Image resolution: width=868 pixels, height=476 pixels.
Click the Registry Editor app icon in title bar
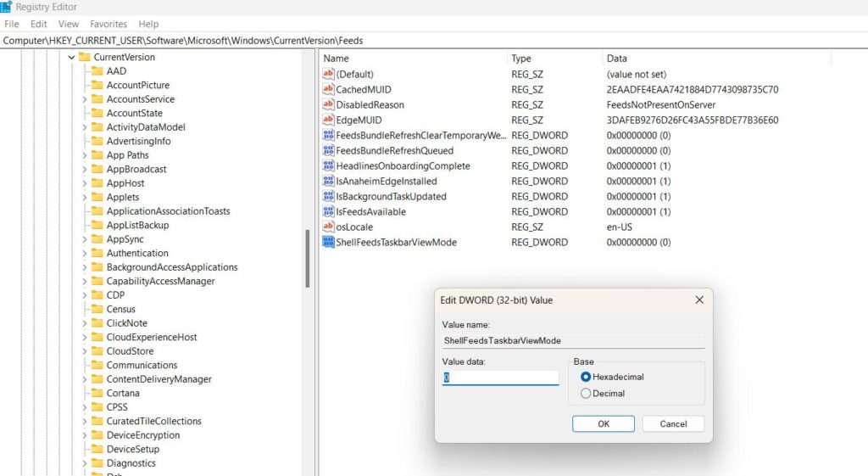5,7
